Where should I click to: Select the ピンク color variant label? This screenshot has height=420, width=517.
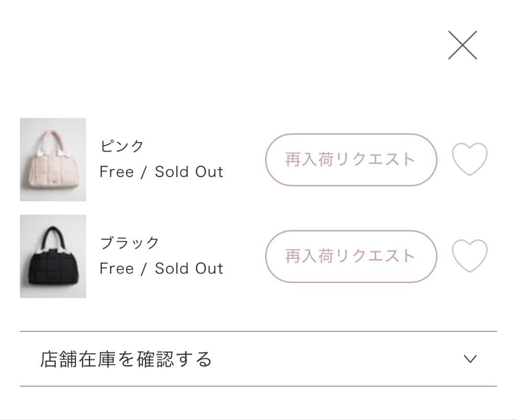[122, 144]
